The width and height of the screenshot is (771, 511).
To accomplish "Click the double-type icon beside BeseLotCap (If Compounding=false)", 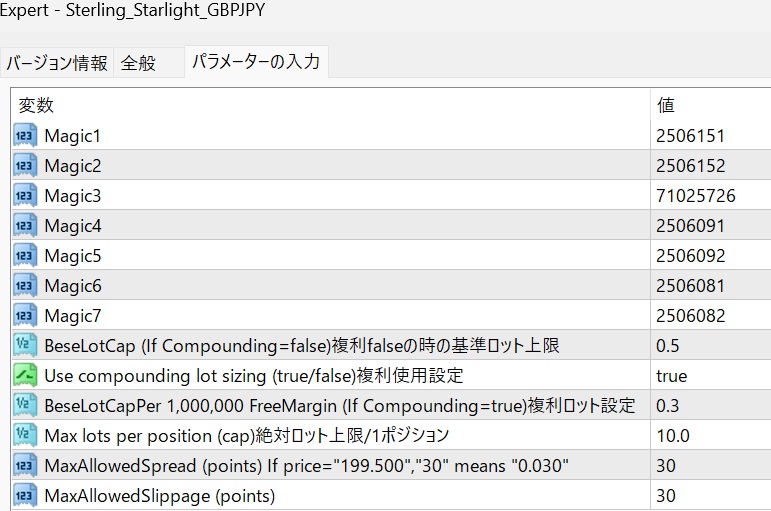I will [25, 346].
